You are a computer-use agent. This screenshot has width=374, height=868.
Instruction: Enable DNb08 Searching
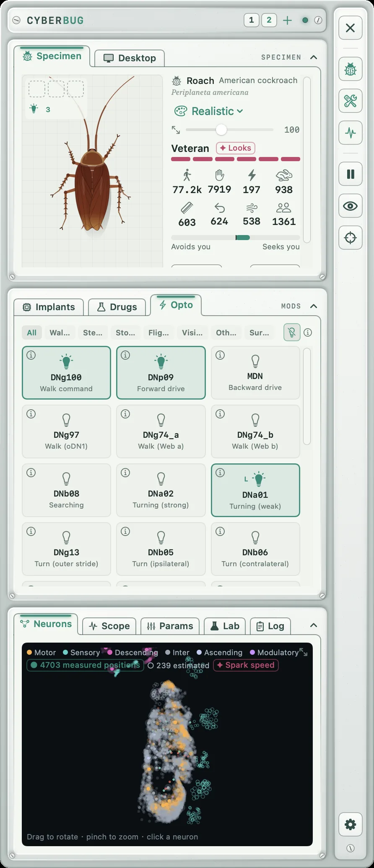[x=66, y=490]
